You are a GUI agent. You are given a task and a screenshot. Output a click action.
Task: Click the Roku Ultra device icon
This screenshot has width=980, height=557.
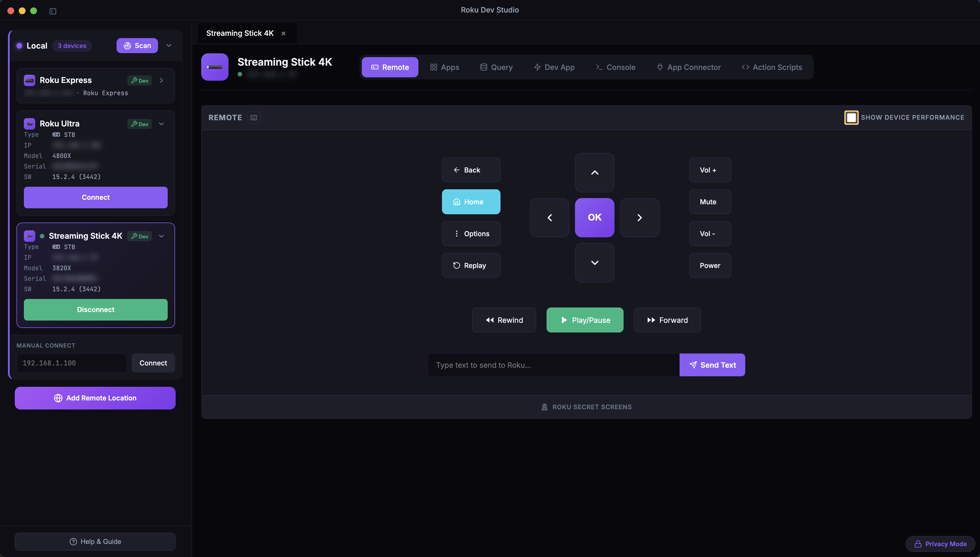coord(30,124)
